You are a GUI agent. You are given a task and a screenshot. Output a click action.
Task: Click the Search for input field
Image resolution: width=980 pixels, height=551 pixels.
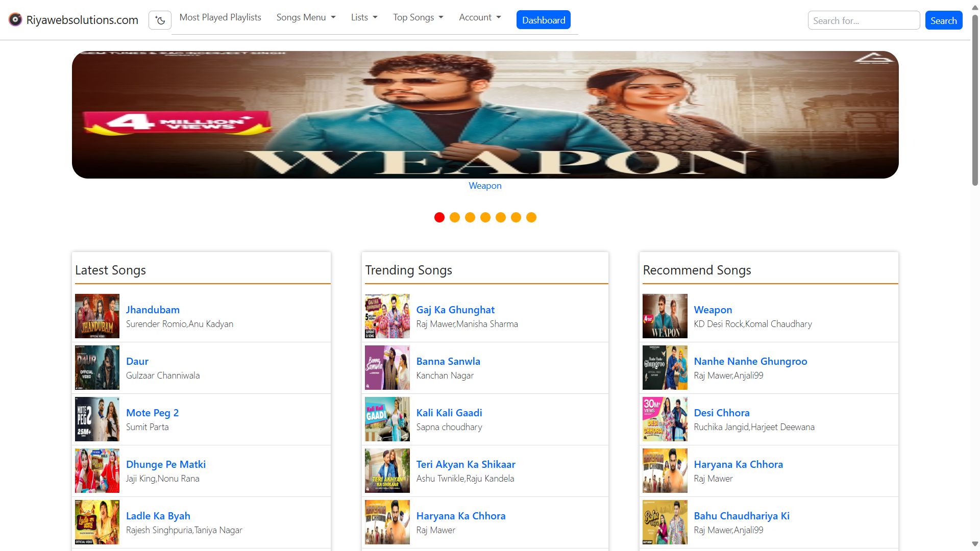click(864, 20)
